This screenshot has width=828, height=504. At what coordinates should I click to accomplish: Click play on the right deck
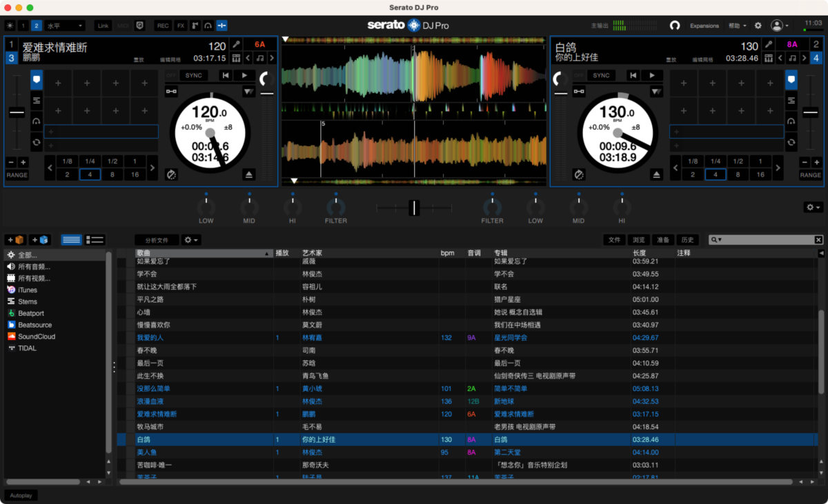click(651, 75)
